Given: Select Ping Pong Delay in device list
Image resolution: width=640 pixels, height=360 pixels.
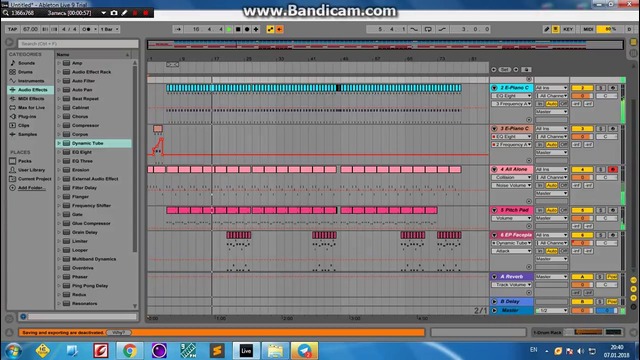Looking at the screenshot, I should [x=90, y=286].
